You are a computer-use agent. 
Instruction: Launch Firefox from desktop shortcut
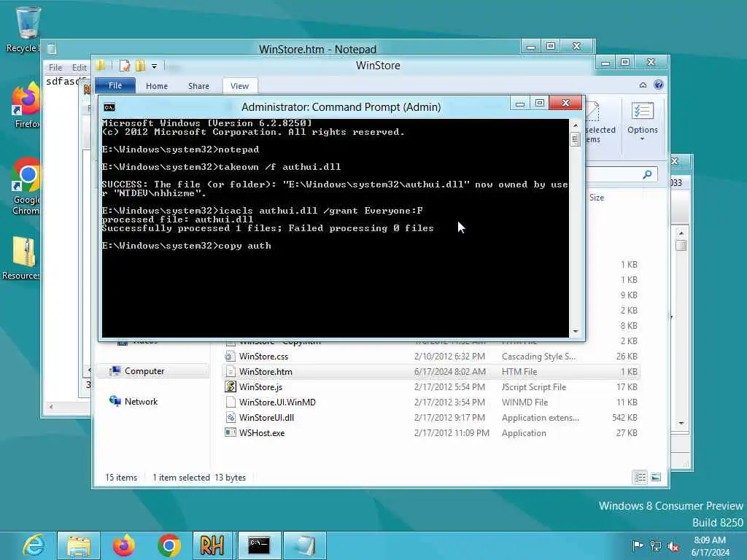coord(26,99)
